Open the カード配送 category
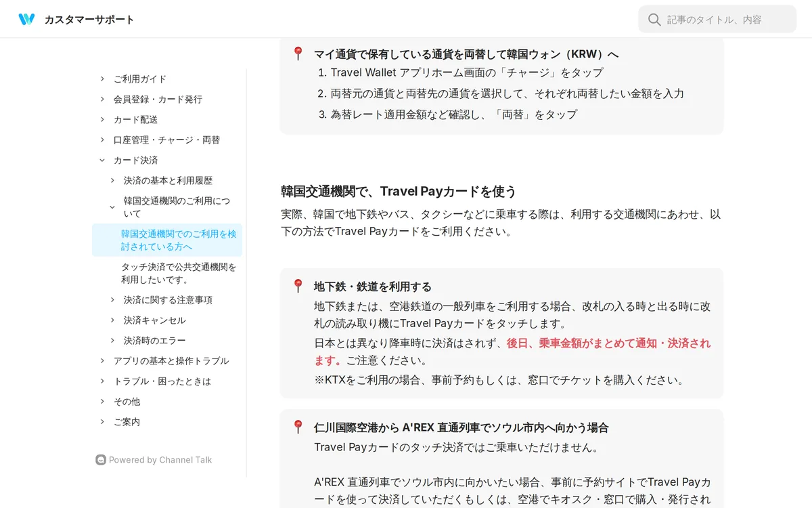Screen dimensions: 812x508 pos(135,119)
